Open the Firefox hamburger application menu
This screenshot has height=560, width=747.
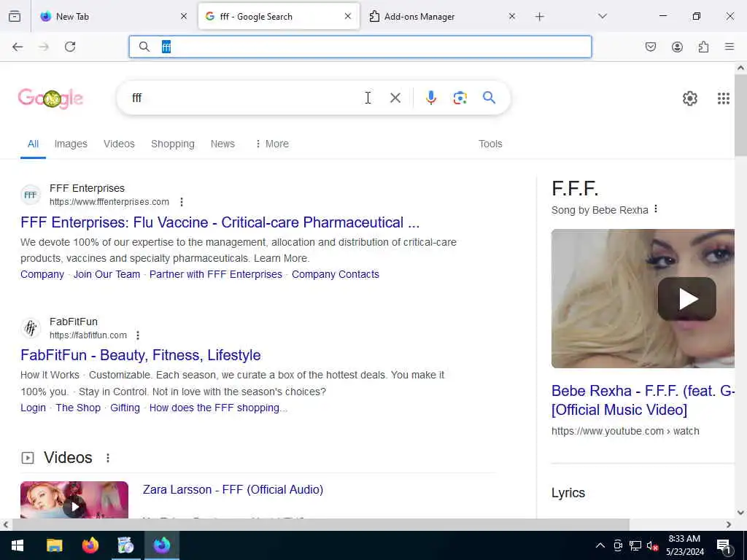729,47
